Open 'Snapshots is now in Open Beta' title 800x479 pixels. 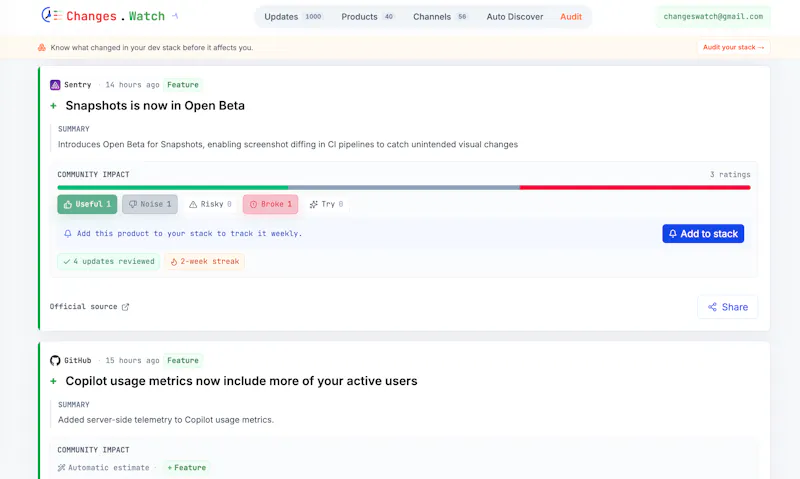(155, 106)
